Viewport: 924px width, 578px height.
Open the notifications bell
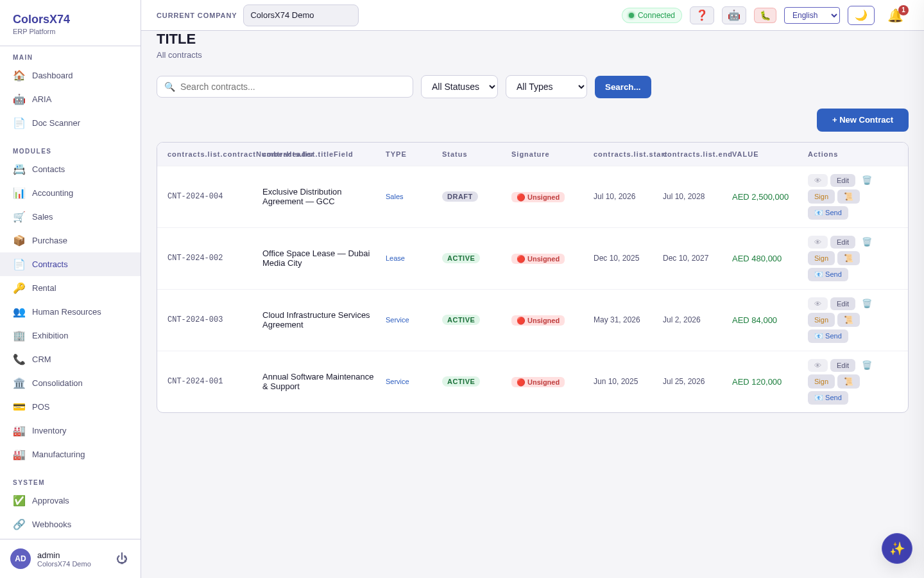(x=896, y=15)
